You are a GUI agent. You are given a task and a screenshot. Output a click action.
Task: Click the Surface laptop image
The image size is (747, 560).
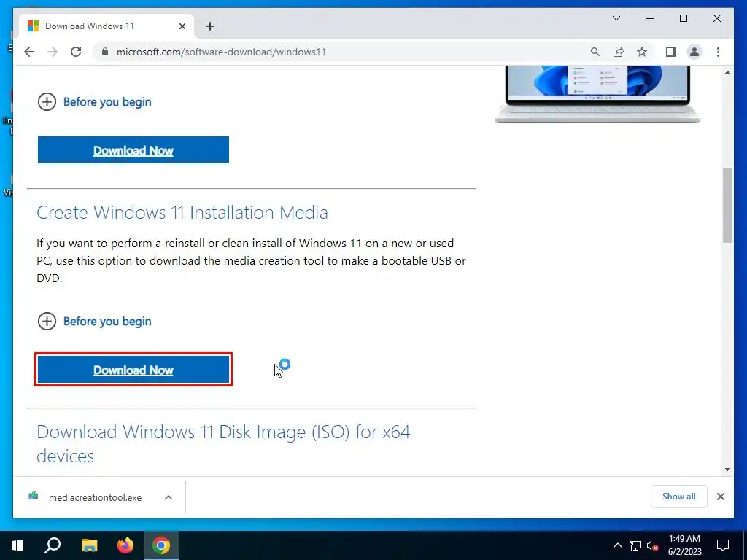click(x=597, y=94)
